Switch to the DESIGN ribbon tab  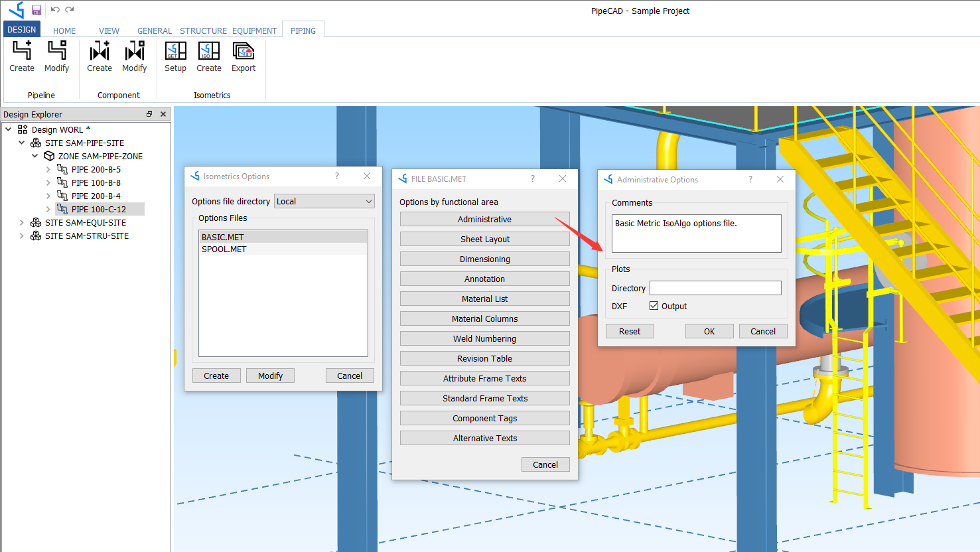tap(22, 30)
